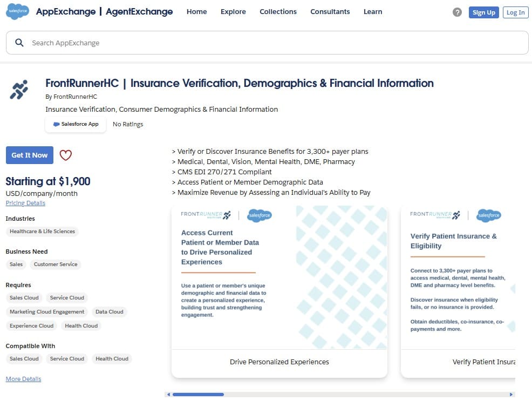Click Health Cloud tag under Requires
Viewport: 532px width, 401px height.
click(x=81, y=325)
